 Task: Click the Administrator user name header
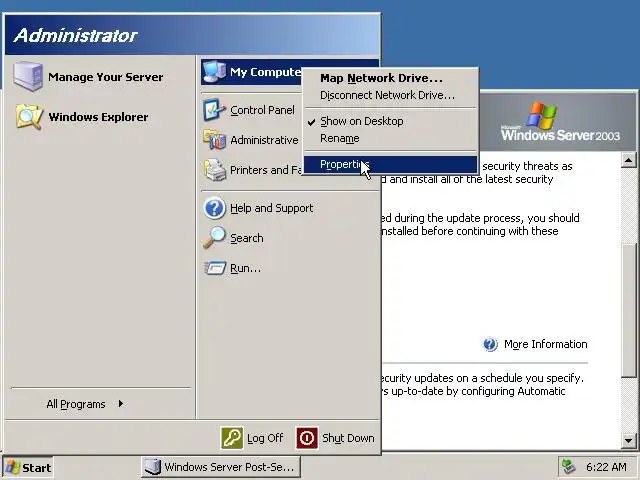tap(76, 35)
